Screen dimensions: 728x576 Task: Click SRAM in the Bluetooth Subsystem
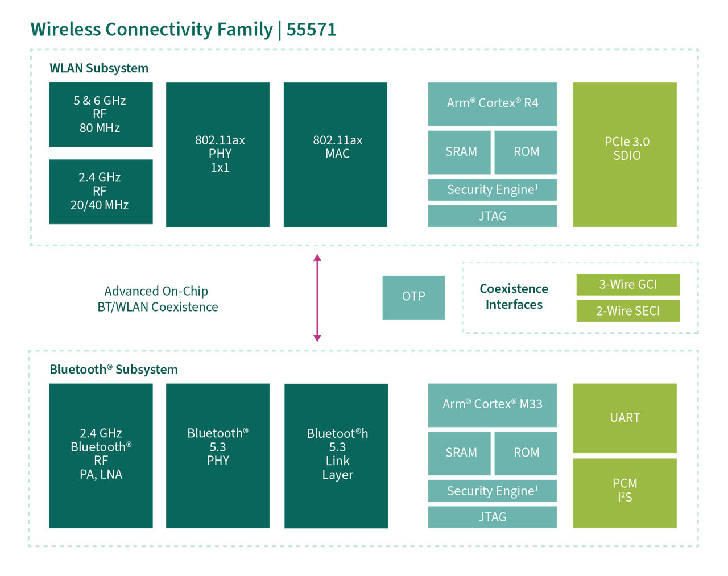click(460, 454)
